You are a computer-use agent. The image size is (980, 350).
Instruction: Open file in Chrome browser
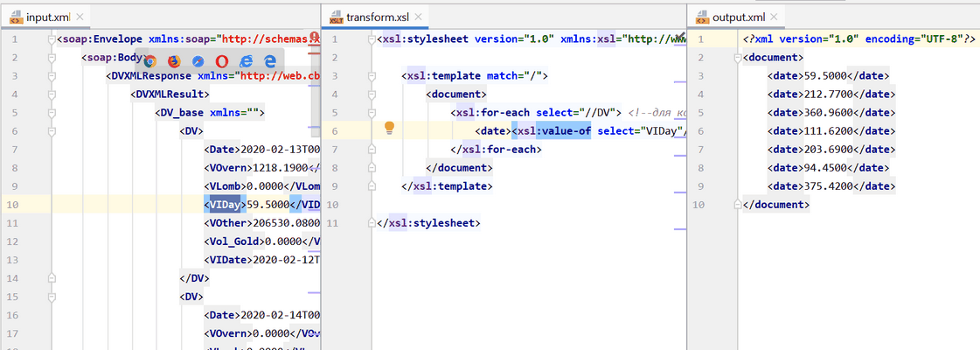pyautogui.click(x=149, y=60)
